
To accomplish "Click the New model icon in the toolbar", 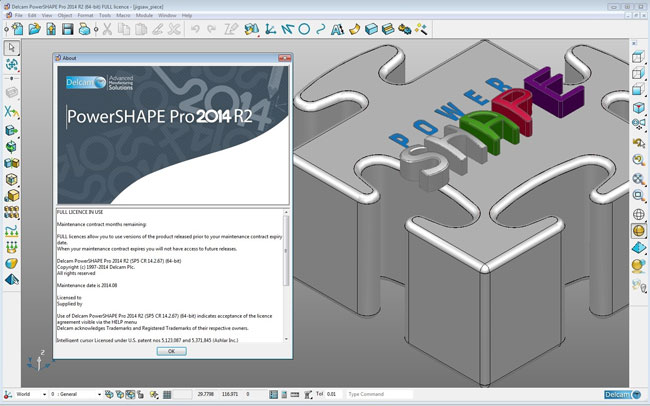I will (17, 29).
